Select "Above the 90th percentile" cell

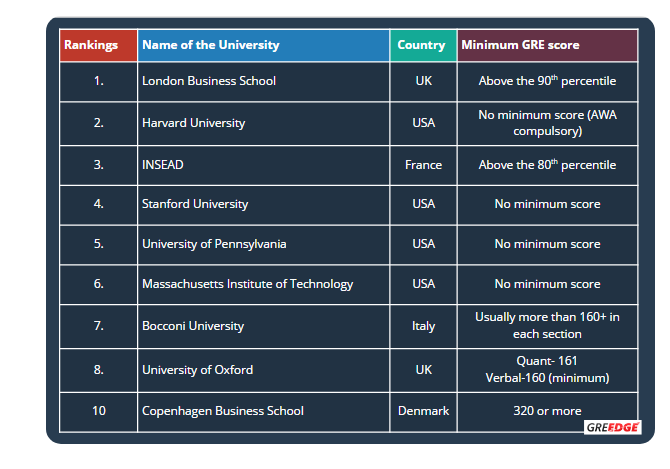[x=547, y=80]
